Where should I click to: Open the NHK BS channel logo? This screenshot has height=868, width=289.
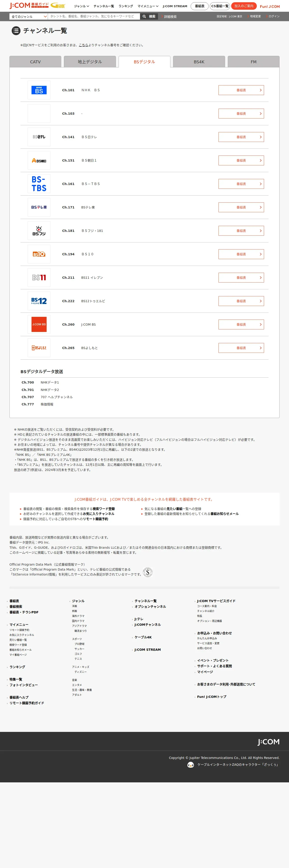[x=39, y=90]
